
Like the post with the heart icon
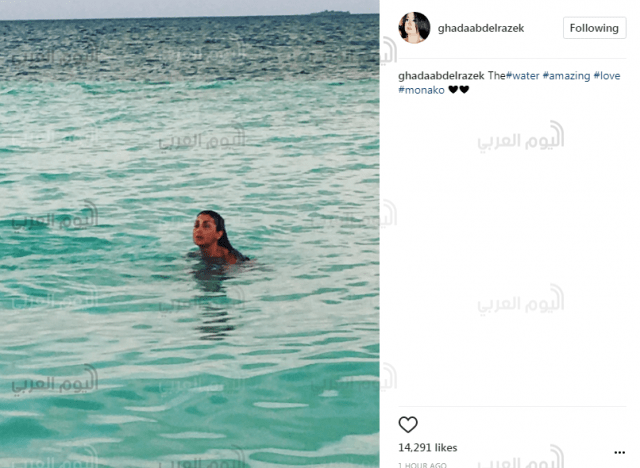[408, 424]
